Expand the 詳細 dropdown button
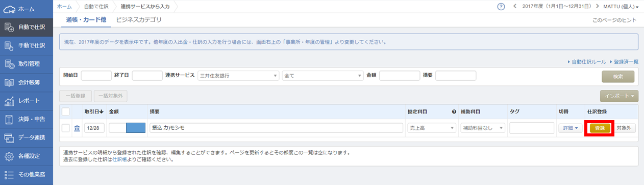644x185 pixels. coord(571,128)
